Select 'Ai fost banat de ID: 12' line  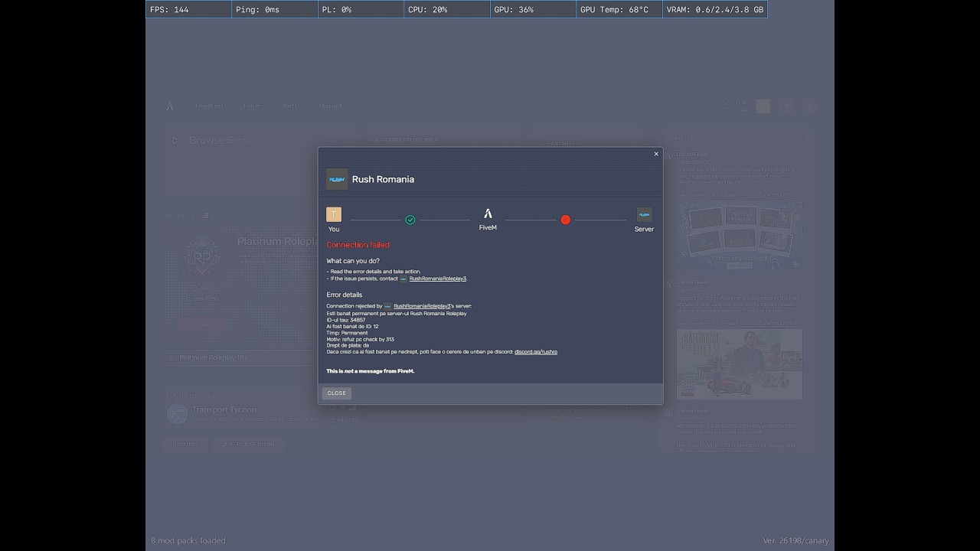[x=352, y=326]
